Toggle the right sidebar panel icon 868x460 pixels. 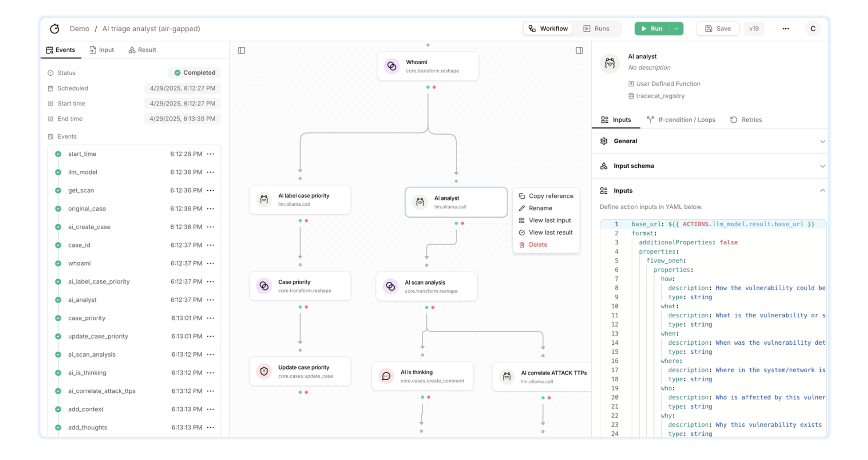point(579,50)
